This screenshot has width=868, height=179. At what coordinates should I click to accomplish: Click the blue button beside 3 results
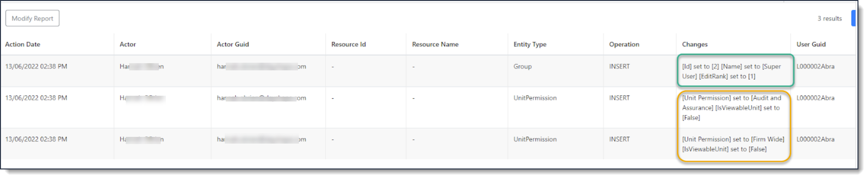pyautogui.click(x=853, y=18)
